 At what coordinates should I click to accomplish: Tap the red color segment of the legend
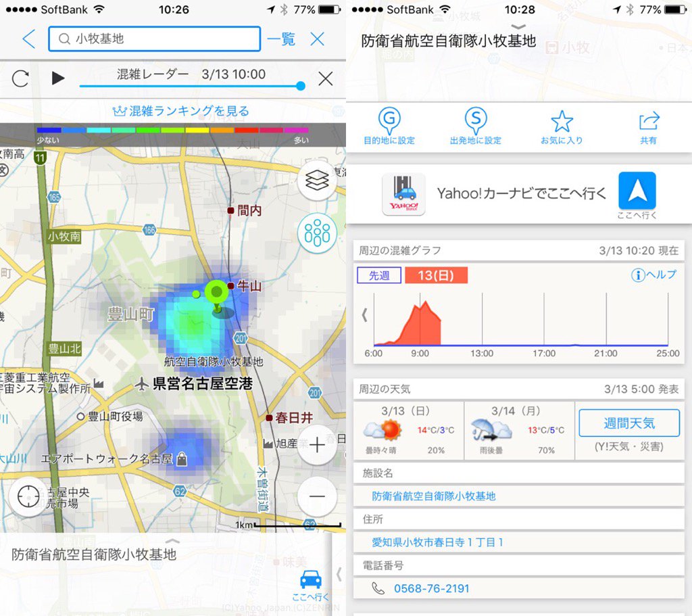246,131
